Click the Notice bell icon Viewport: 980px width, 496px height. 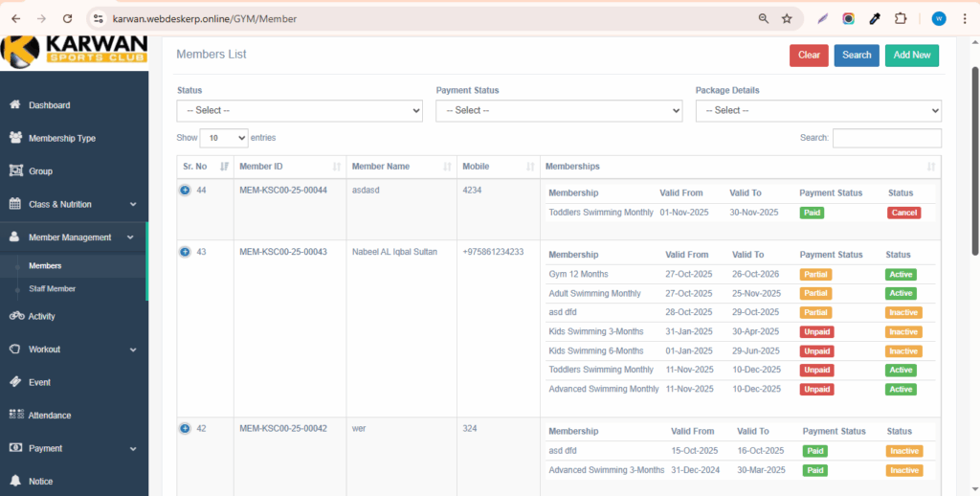(x=15, y=481)
